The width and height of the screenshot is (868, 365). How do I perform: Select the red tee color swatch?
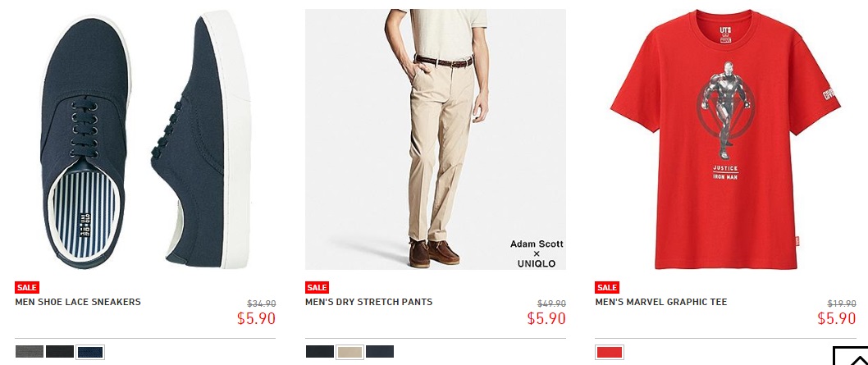point(610,352)
